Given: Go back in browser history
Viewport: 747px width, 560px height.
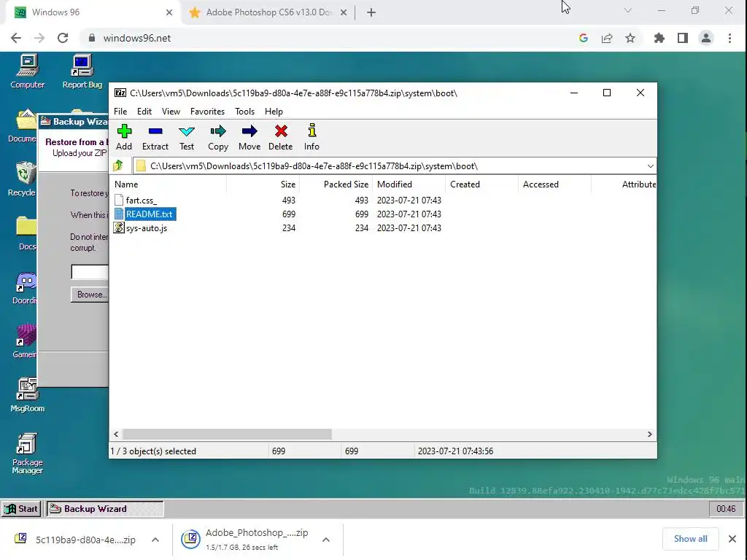Looking at the screenshot, I should pos(16,38).
